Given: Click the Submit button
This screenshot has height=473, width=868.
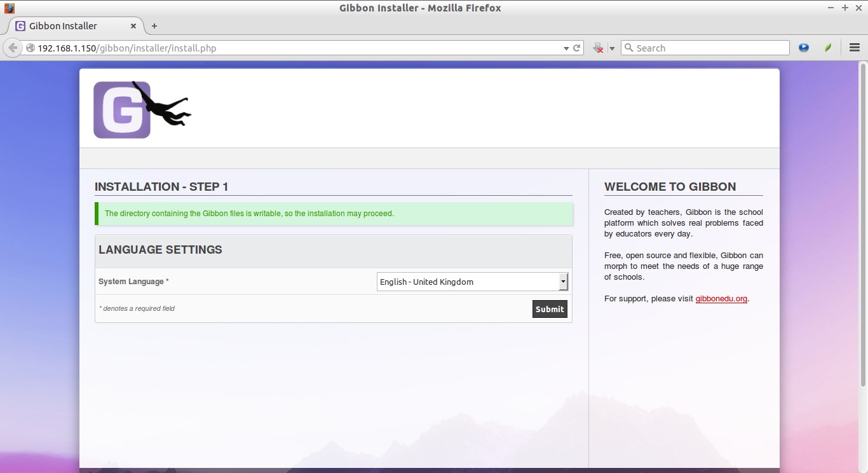Looking at the screenshot, I should [550, 309].
